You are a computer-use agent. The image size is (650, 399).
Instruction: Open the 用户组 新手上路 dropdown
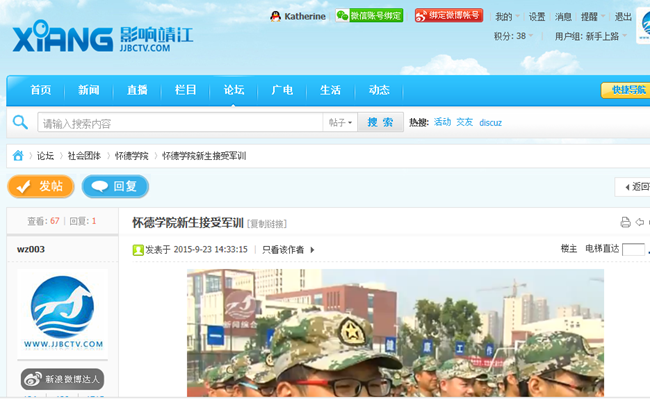591,36
